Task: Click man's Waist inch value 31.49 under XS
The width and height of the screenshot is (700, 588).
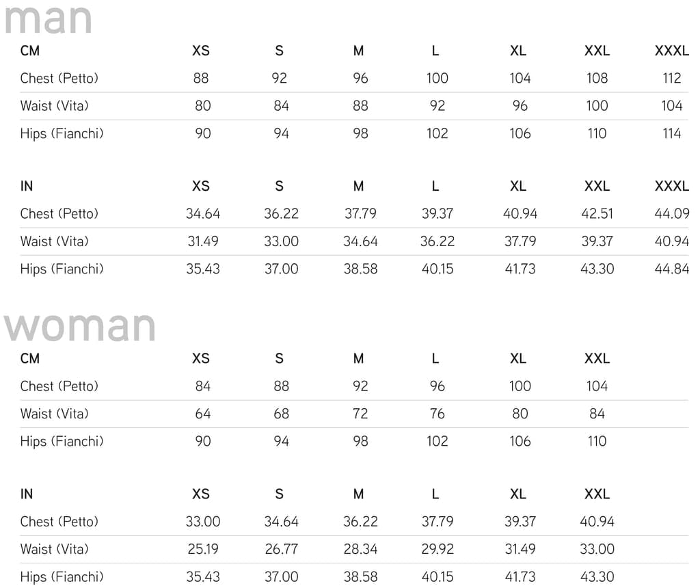Action: click(202, 241)
